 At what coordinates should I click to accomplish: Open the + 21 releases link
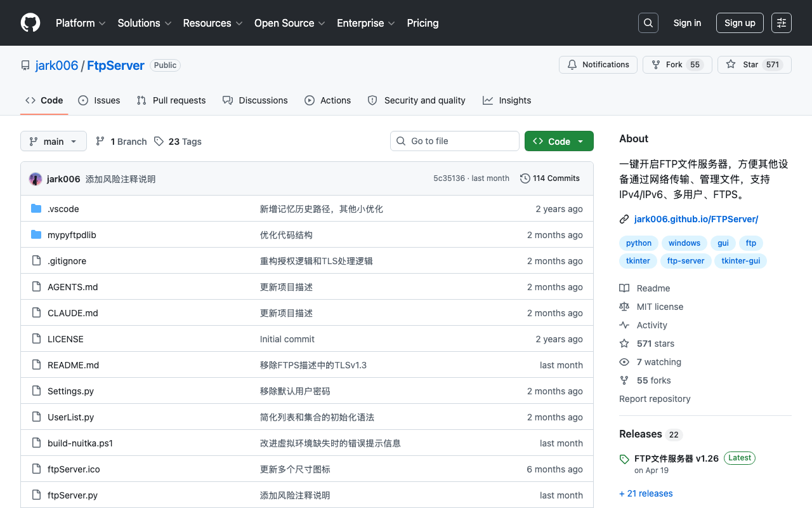pyautogui.click(x=646, y=493)
